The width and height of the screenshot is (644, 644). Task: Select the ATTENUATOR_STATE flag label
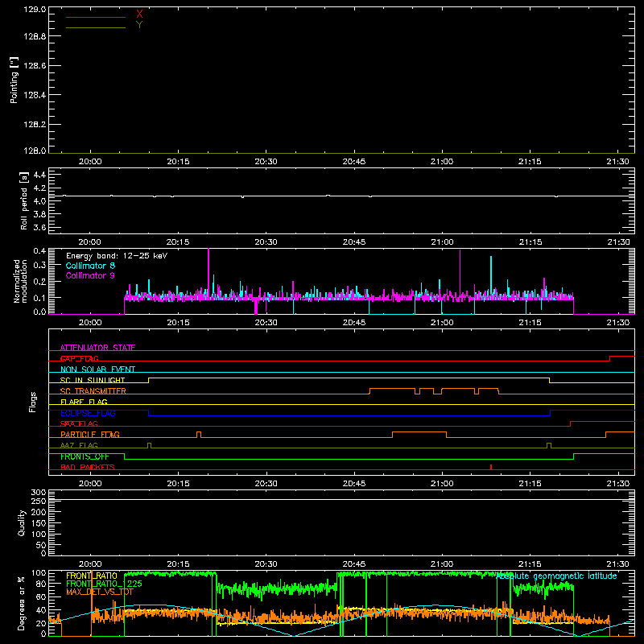click(97, 348)
